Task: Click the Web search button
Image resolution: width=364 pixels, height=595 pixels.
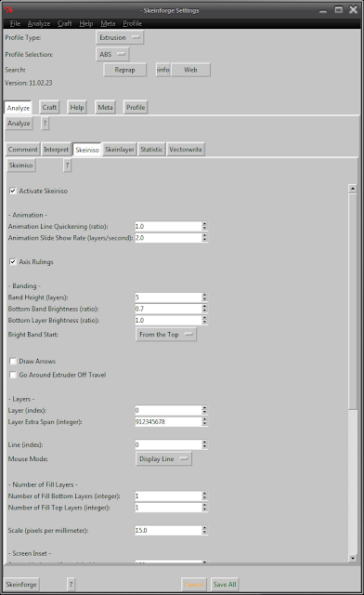Action: 190,70
